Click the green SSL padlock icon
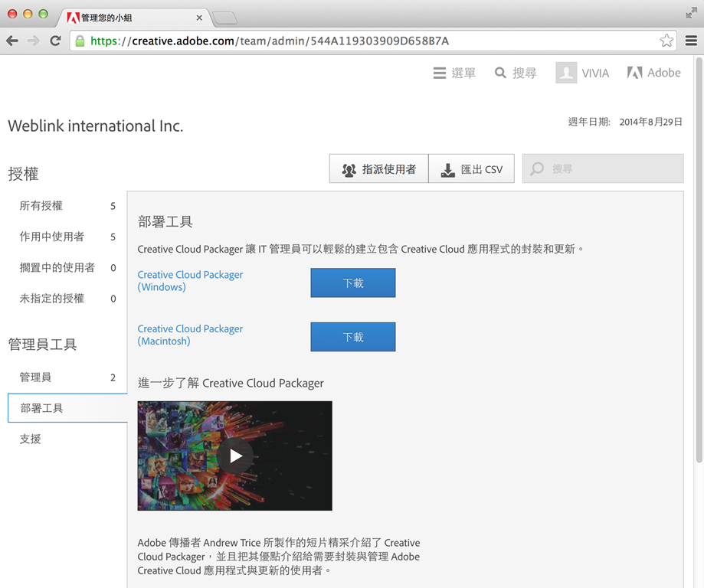The width and height of the screenshot is (704, 588). pyautogui.click(x=80, y=41)
